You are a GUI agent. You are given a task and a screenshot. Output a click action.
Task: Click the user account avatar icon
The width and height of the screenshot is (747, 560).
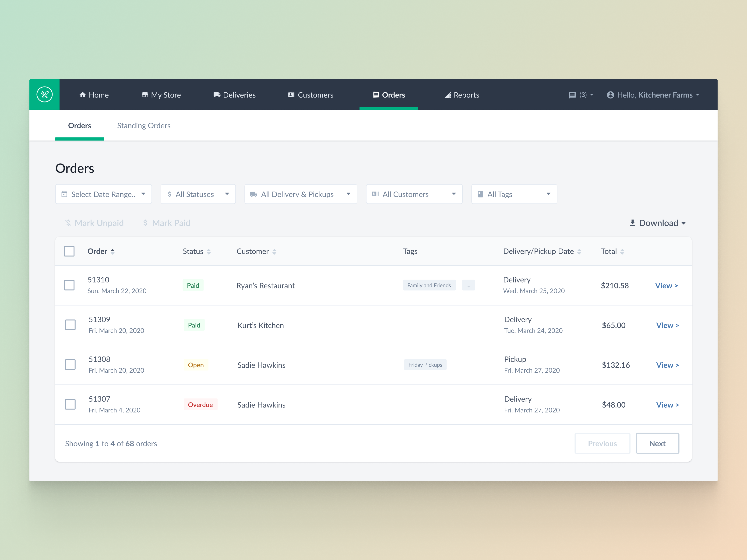610,95
